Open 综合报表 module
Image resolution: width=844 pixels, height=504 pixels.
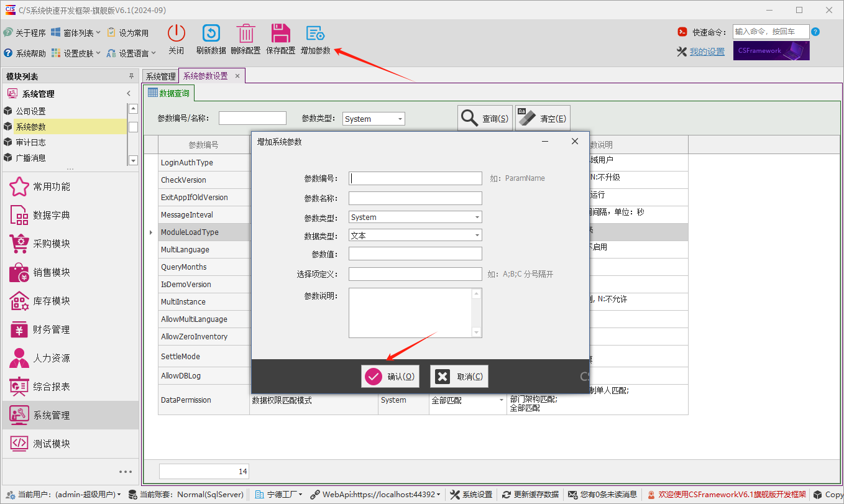click(x=70, y=387)
